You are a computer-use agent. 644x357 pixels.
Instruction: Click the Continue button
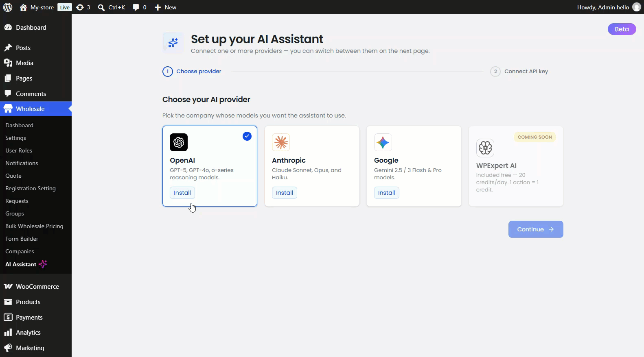[536, 229]
